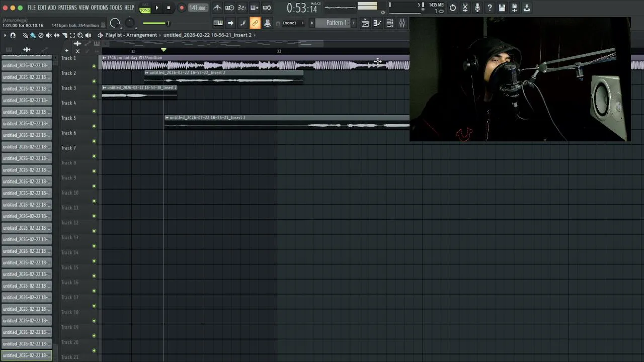Toggle step editing mode icon
The height and width of the screenshot is (362, 644).
tap(243, 23)
